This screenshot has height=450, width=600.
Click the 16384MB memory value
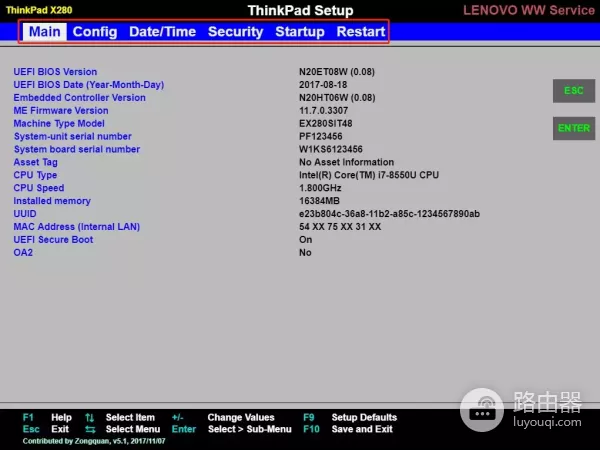coord(319,201)
